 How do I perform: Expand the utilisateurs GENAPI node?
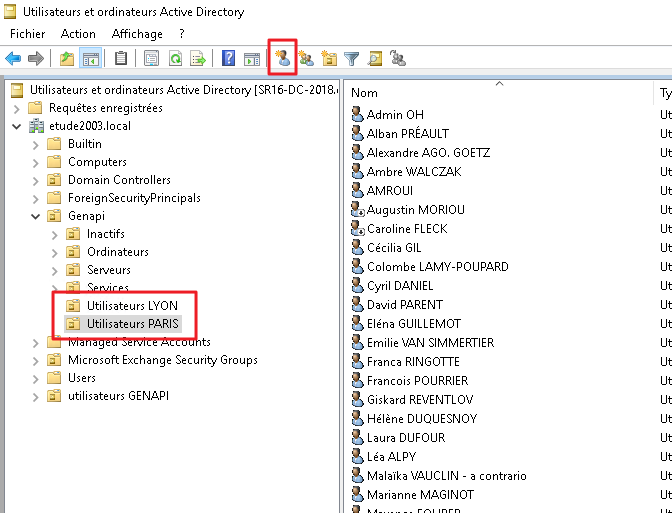coord(36,397)
